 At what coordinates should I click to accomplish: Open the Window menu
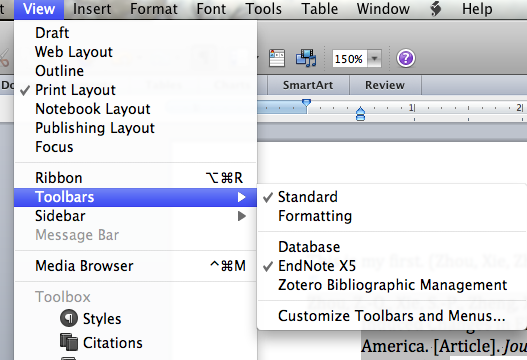click(383, 9)
